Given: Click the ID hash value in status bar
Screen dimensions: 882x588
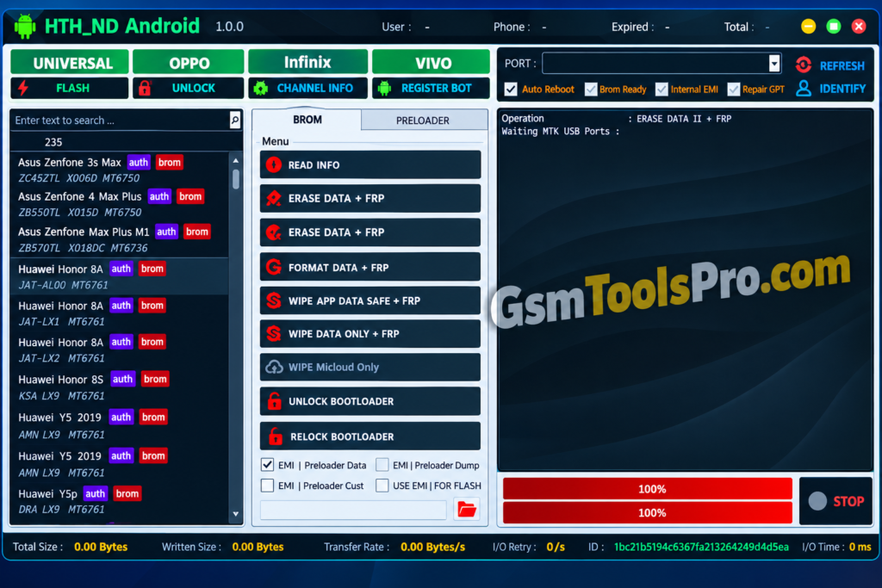Looking at the screenshot, I should coord(701,547).
